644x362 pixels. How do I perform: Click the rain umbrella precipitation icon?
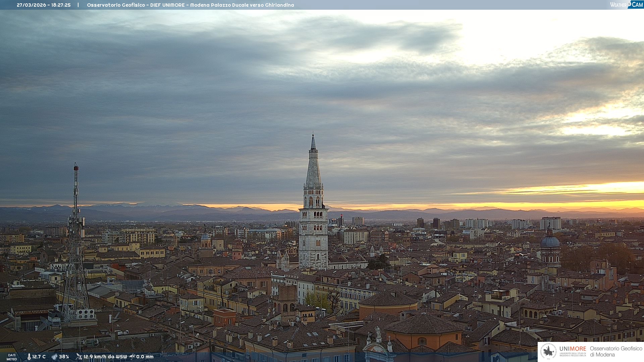click(x=132, y=357)
